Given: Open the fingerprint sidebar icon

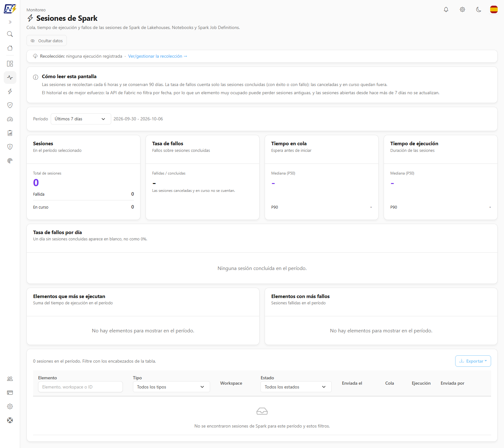Looking at the screenshot, I should click(x=10, y=161).
